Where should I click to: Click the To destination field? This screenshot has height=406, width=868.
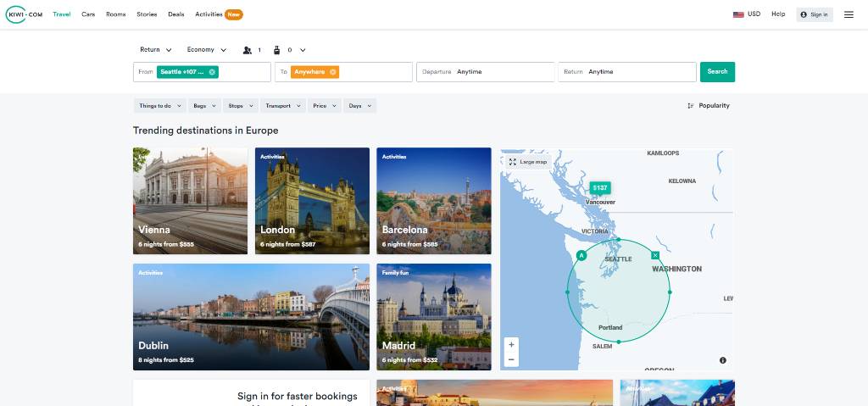344,72
